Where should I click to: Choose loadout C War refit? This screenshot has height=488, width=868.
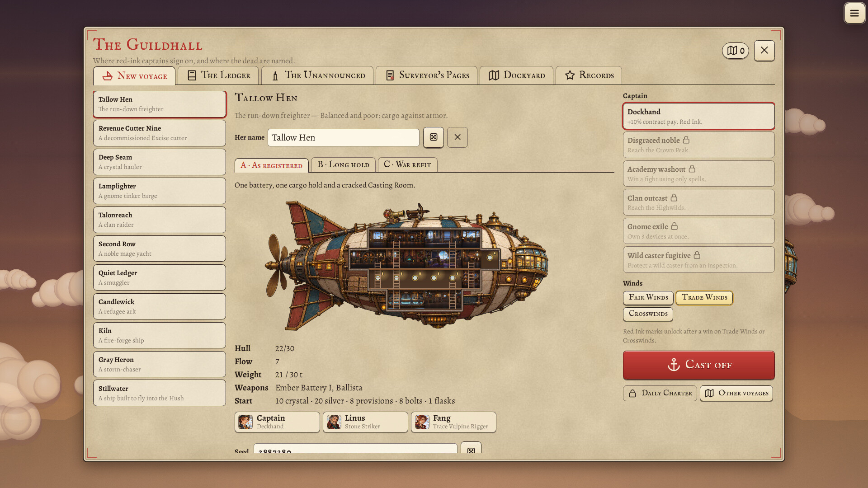[407, 164]
